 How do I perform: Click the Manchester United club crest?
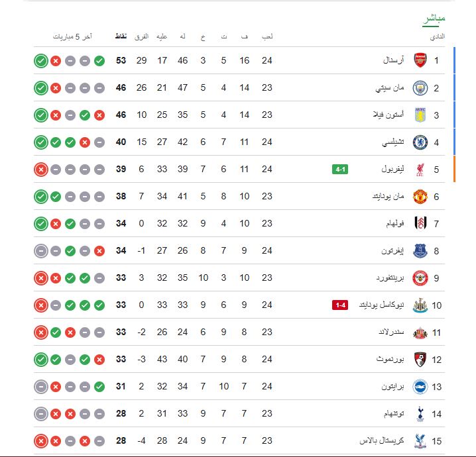point(420,197)
